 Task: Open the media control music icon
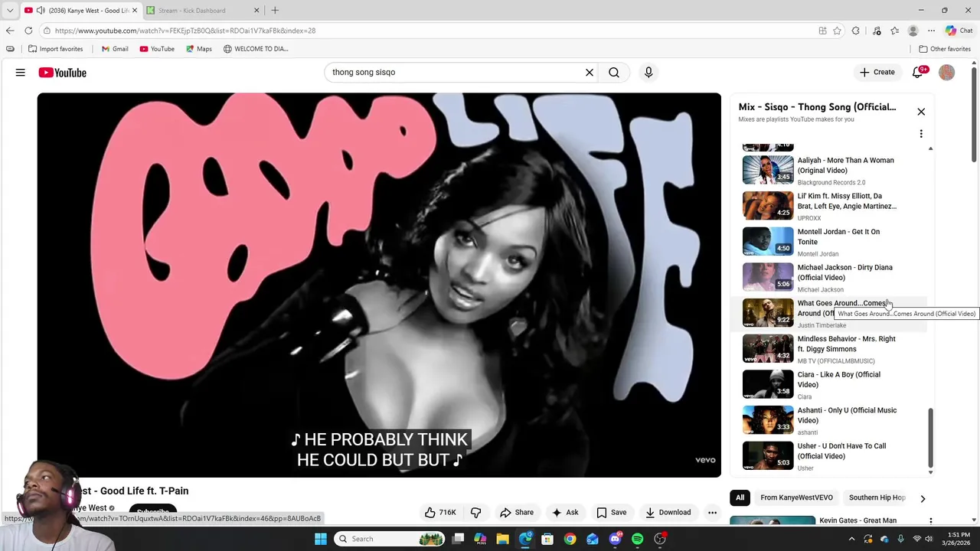click(877, 31)
